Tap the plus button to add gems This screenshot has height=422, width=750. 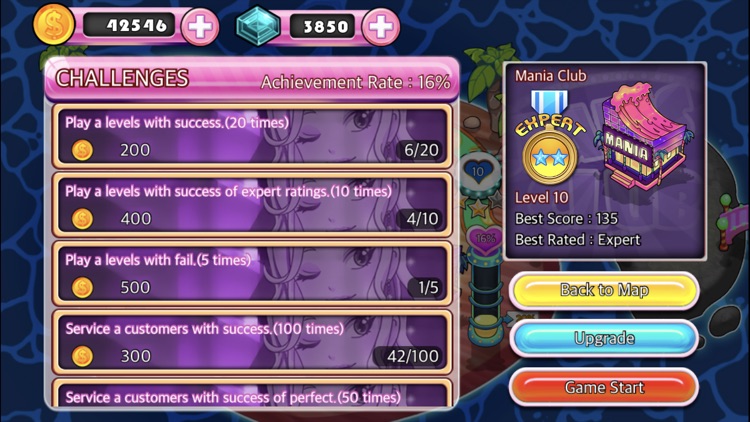[x=381, y=27]
